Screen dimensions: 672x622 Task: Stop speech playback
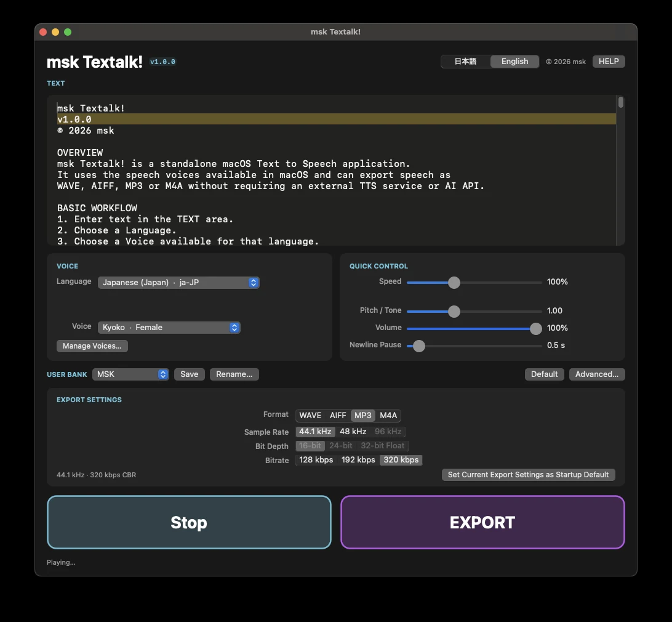point(189,522)
